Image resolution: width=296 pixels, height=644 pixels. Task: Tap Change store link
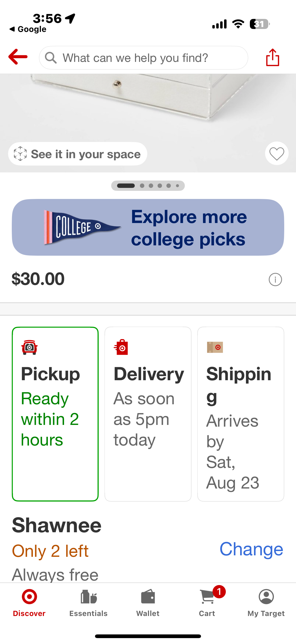click(x=251, y=549)
